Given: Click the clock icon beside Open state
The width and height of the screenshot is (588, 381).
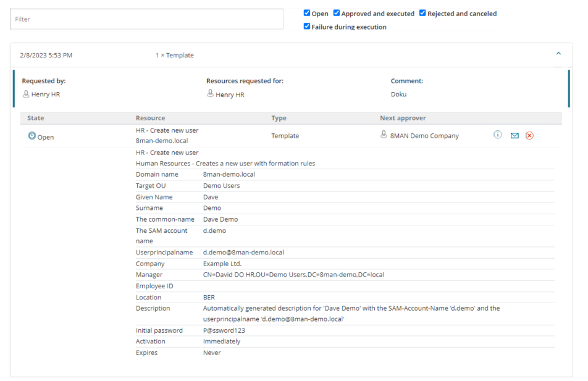Looking at the screenshot, I should point(32,136).
